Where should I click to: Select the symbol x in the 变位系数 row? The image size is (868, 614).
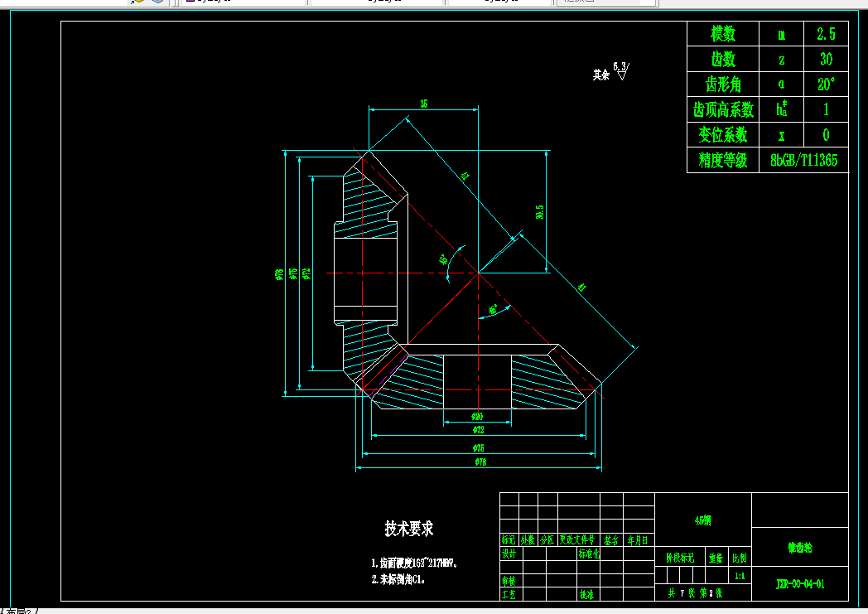781,136
